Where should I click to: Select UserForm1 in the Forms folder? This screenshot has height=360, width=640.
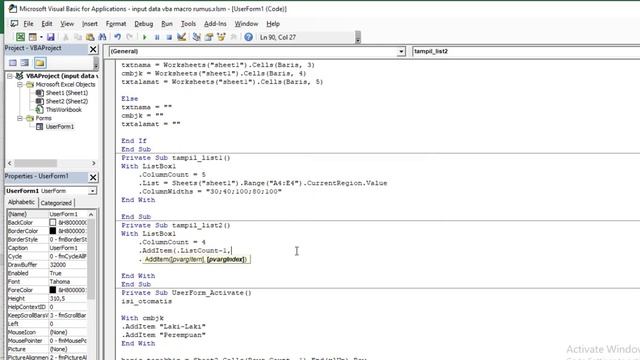[x=60, y=127]
